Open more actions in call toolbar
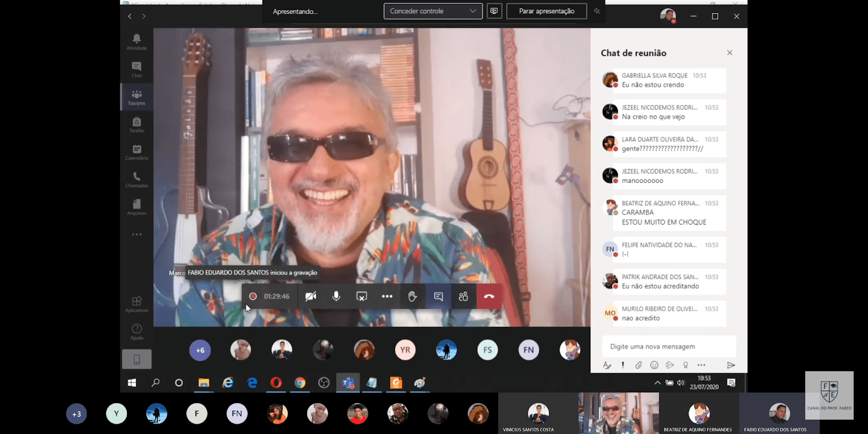 tap(387, 296)
